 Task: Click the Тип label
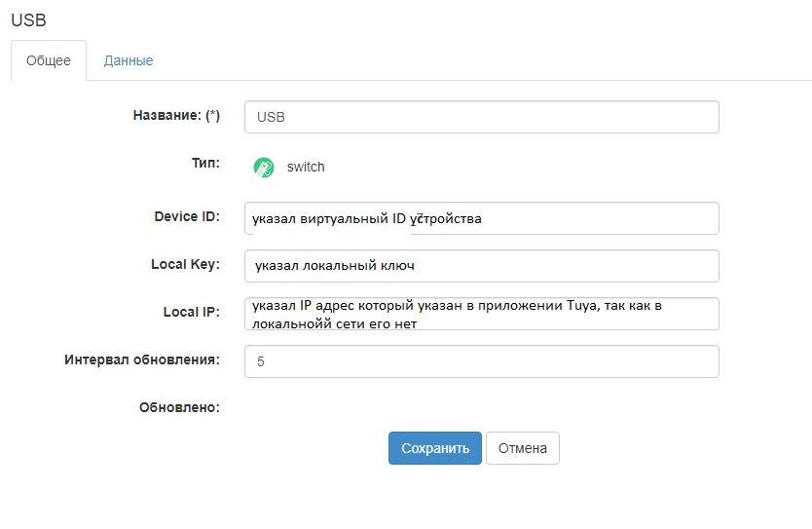tap(205, 165)
